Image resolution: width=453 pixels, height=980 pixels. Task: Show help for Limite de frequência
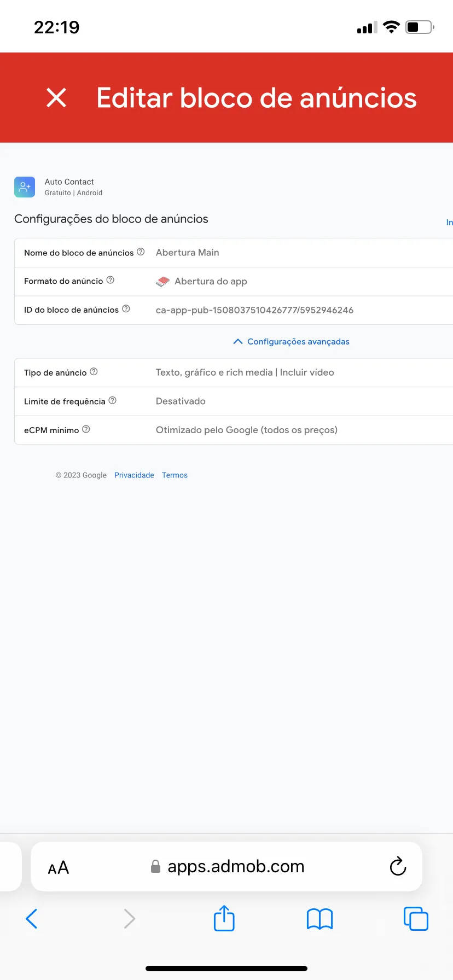click(x=113, y=401)
